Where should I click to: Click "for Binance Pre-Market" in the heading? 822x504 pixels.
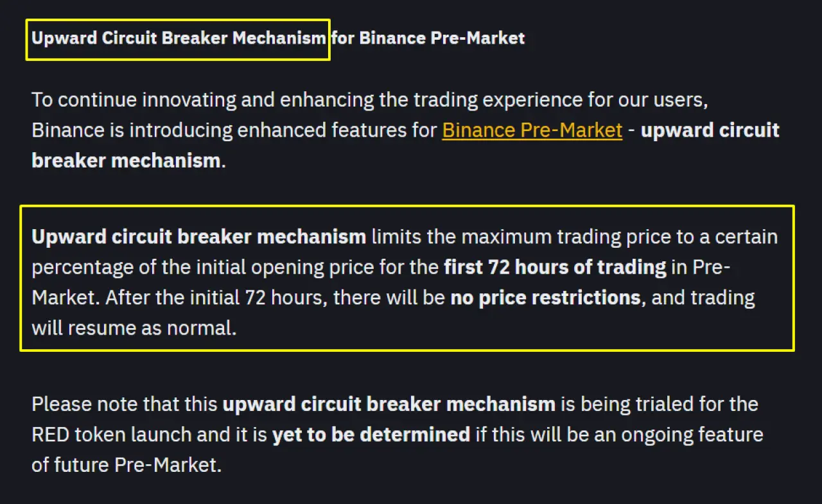click(428, 39)
